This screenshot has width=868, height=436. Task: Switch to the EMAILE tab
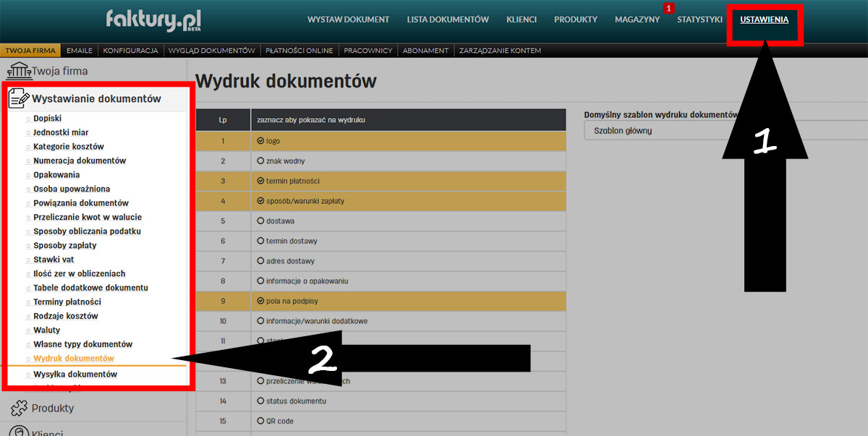pos(80,50)
